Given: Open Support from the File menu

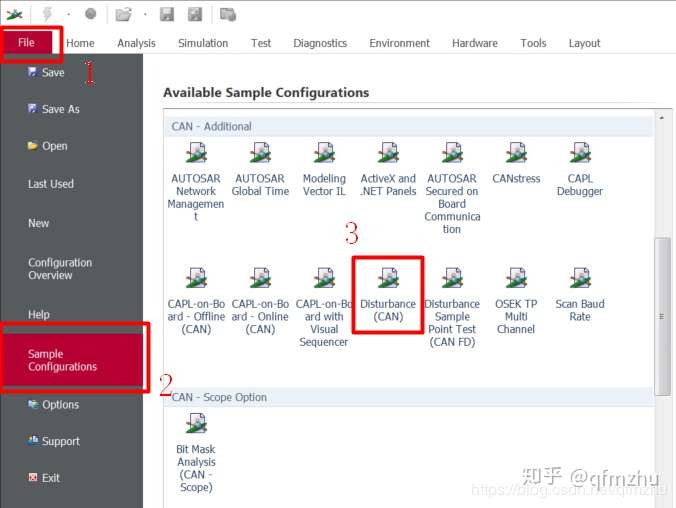Looking at the screenshot, I should [54, 441].
